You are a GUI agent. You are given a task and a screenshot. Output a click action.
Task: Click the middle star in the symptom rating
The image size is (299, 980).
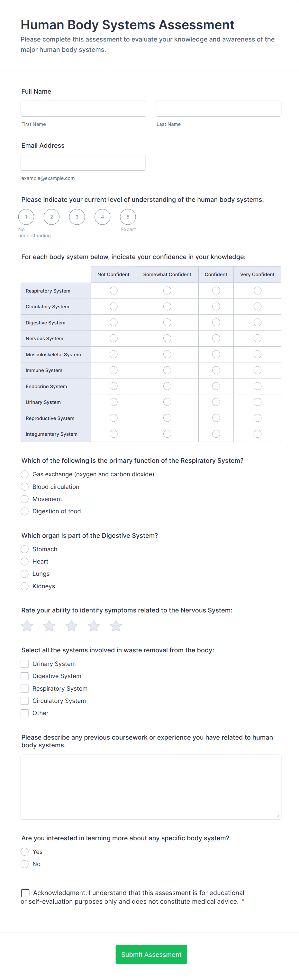click(71, 626)
